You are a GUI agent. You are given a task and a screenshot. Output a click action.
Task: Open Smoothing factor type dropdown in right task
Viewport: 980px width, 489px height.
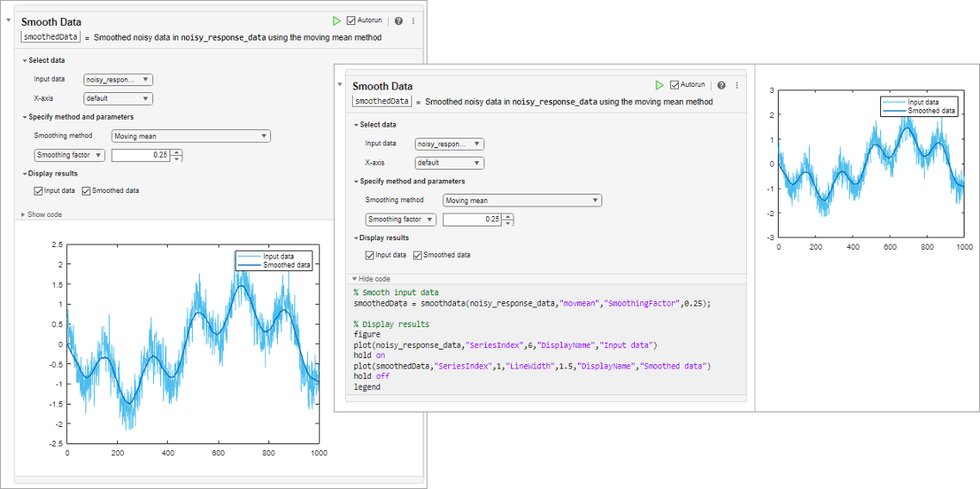point(401,220)
